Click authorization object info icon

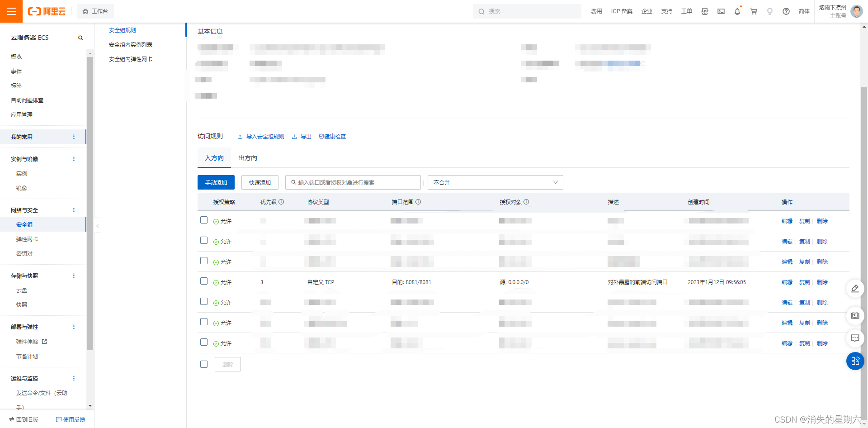pyautogui.click(x=526, y=202)
